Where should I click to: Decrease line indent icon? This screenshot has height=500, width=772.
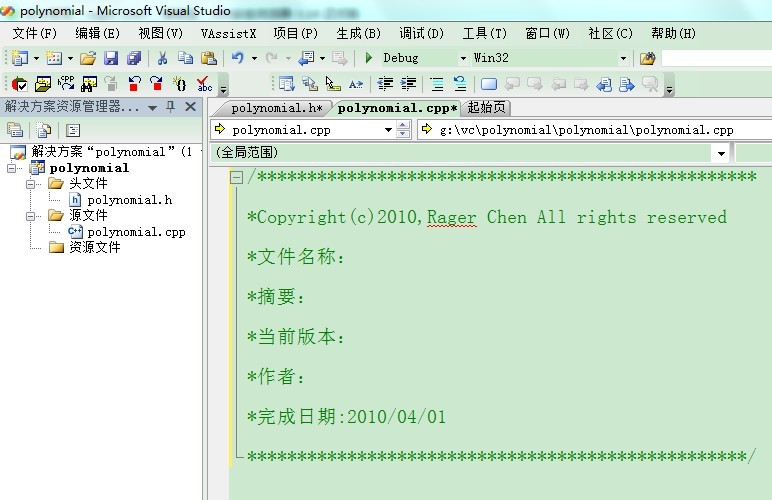click(x=385, y=84)
